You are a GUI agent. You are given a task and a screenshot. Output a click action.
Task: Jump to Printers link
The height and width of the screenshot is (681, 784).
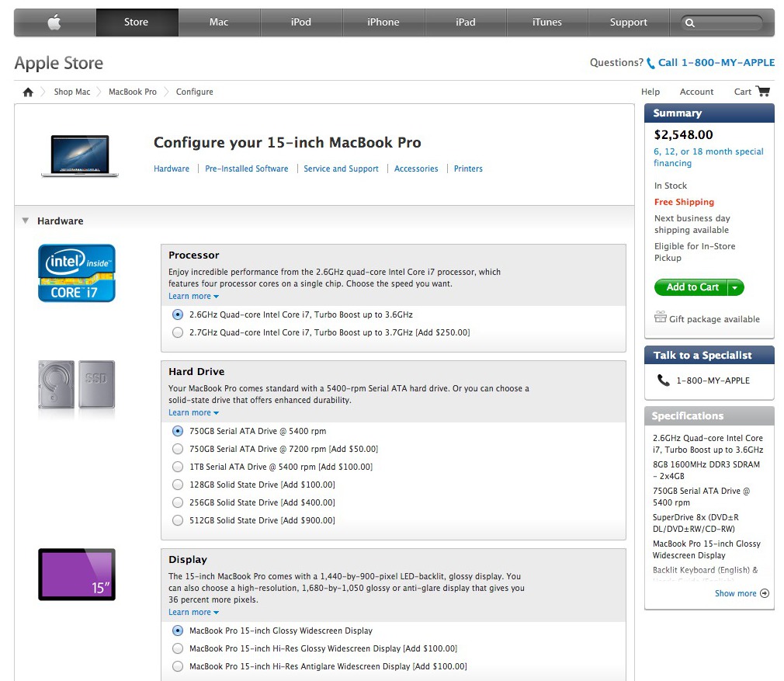(x=468, y=169)
